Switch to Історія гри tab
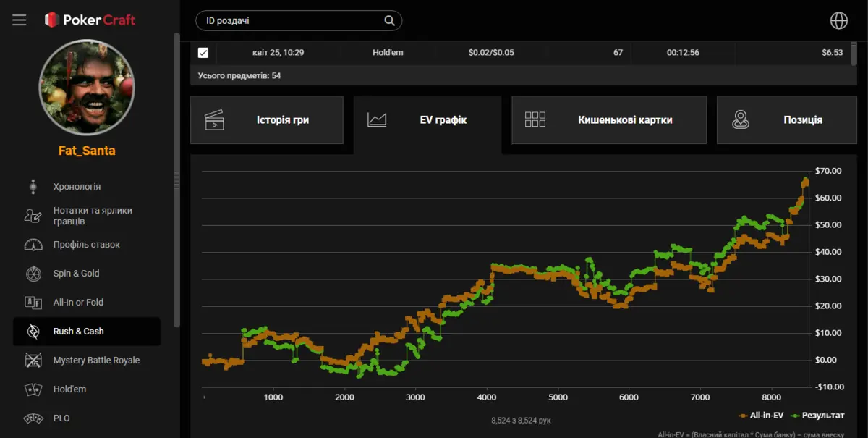 coord(267,120)
